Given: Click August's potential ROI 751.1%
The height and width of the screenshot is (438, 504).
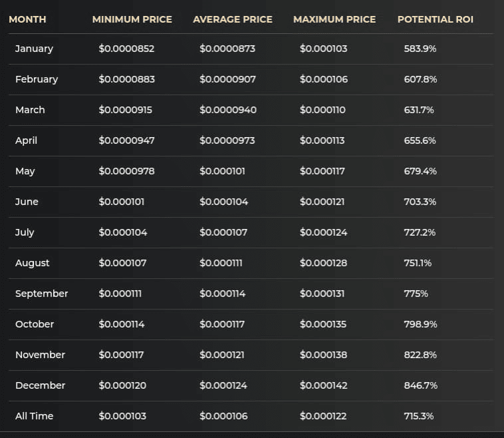Looking at the screenshot, I should (x=418, y=263).
